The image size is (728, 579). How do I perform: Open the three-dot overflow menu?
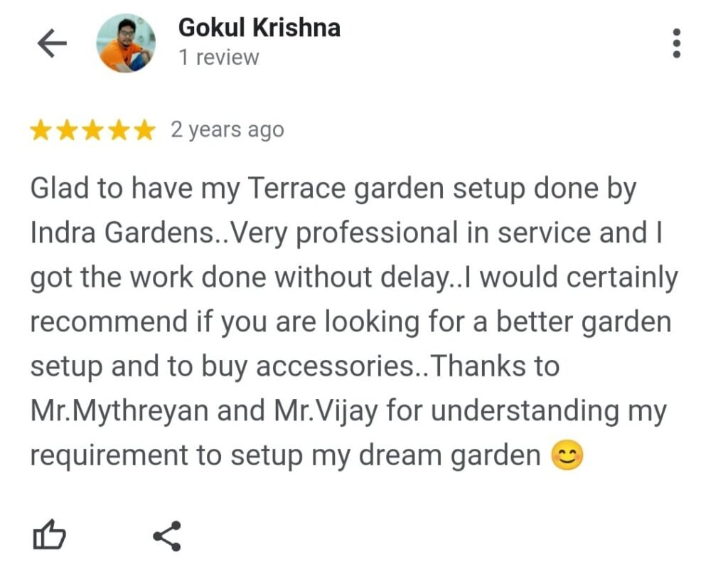pyautogui.click(x=677, y=43)
